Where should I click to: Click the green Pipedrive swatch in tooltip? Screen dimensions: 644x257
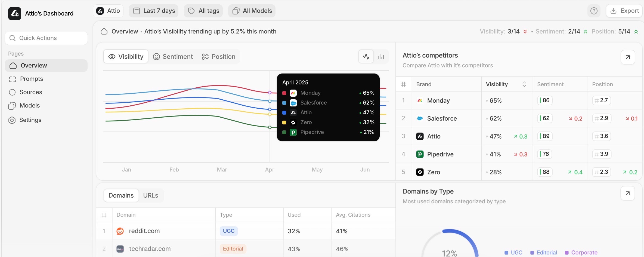(x=284, y=132)
